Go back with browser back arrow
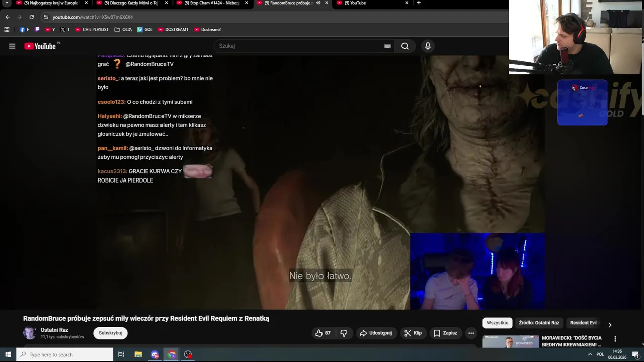644x362 pixels. coord(7,17)
